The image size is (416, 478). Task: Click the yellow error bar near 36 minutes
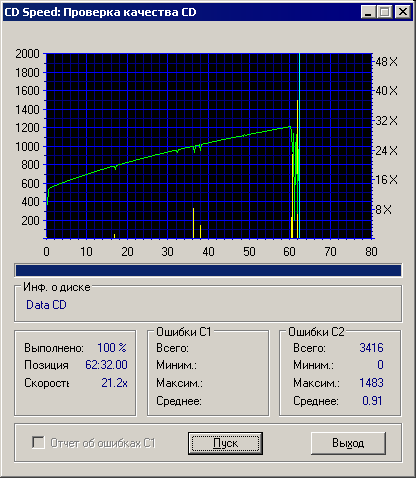tap(193, 223)
